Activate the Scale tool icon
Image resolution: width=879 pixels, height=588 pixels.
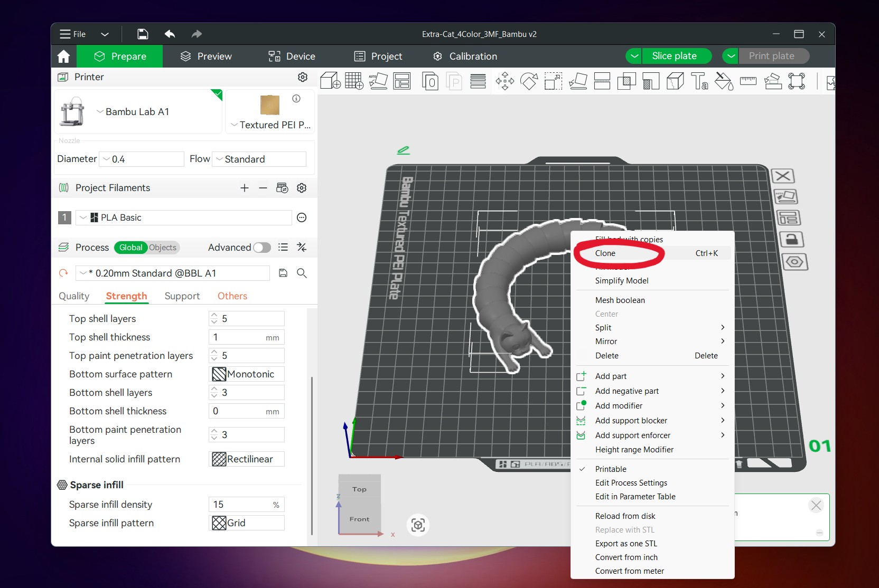[x=553, y=81]
